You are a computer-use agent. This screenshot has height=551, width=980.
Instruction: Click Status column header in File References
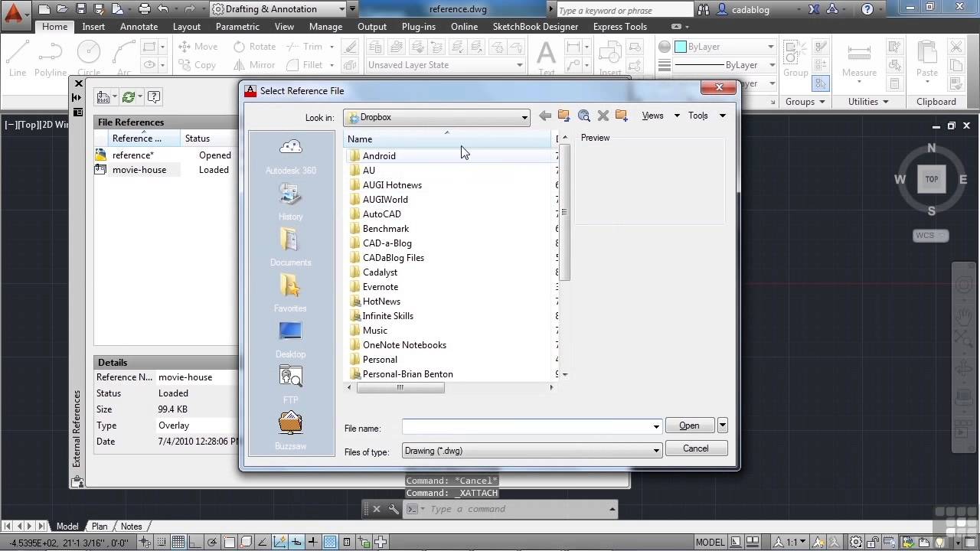209,139
